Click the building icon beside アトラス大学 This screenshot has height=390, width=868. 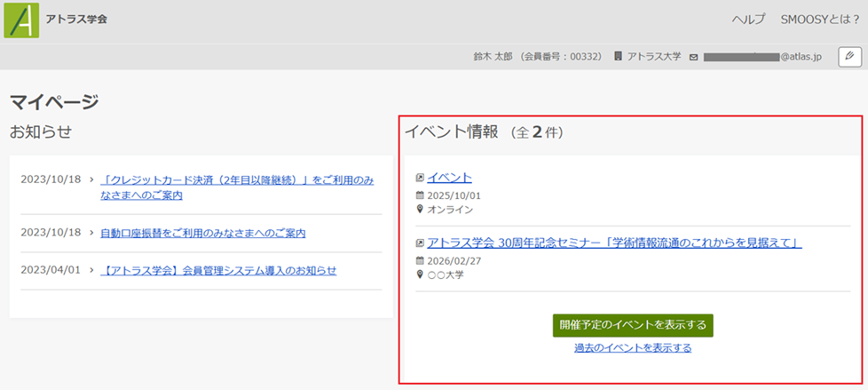[618, 57]
